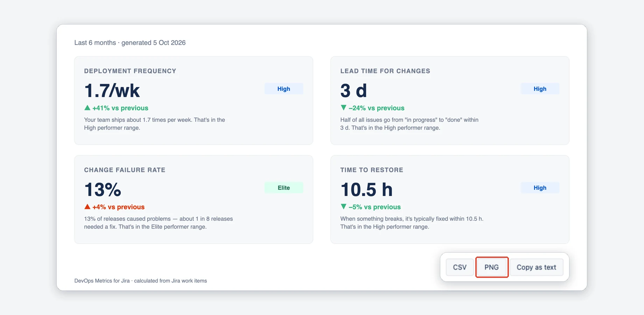Viewport: 644px width, 315px height.
Task: Click the green down arrow beside –24%
Action: click(344, 108)
